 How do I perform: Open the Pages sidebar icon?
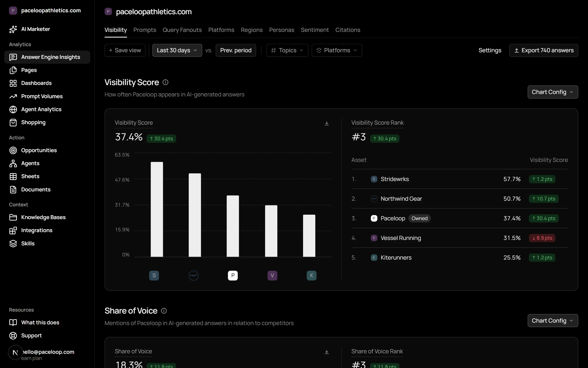(13, 70)
